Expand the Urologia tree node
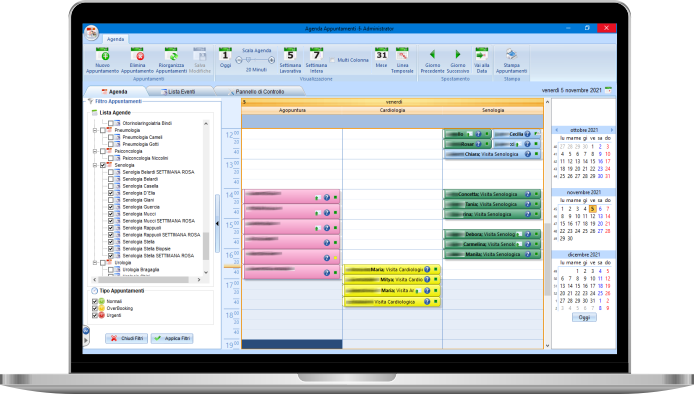The width and height of the screenshot is (694, 394). point(95,263)
